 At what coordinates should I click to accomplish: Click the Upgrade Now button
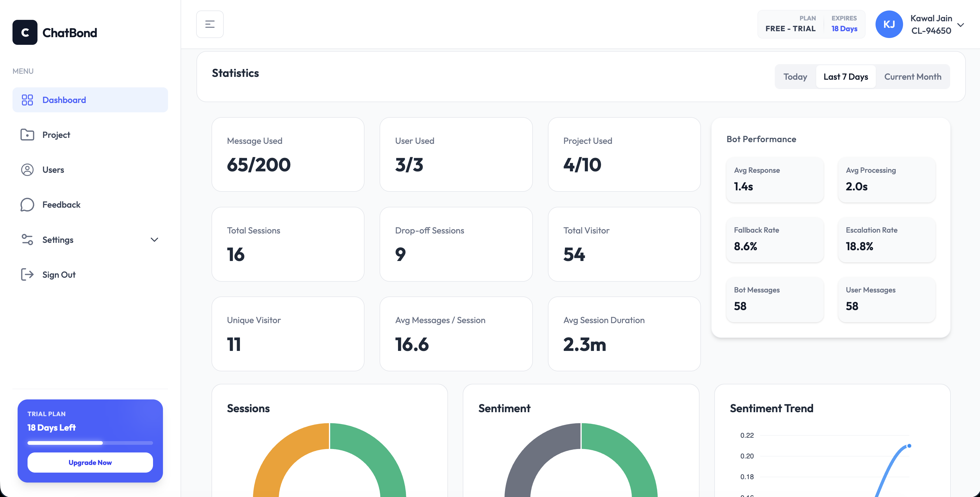click(x=90, y=462)
